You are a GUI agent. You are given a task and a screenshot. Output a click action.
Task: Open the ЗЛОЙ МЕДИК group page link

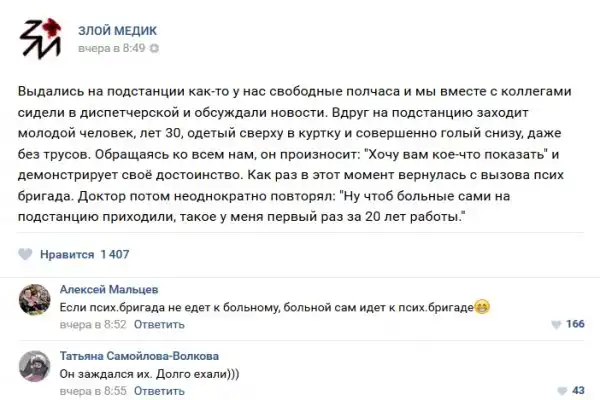(117, 30)
